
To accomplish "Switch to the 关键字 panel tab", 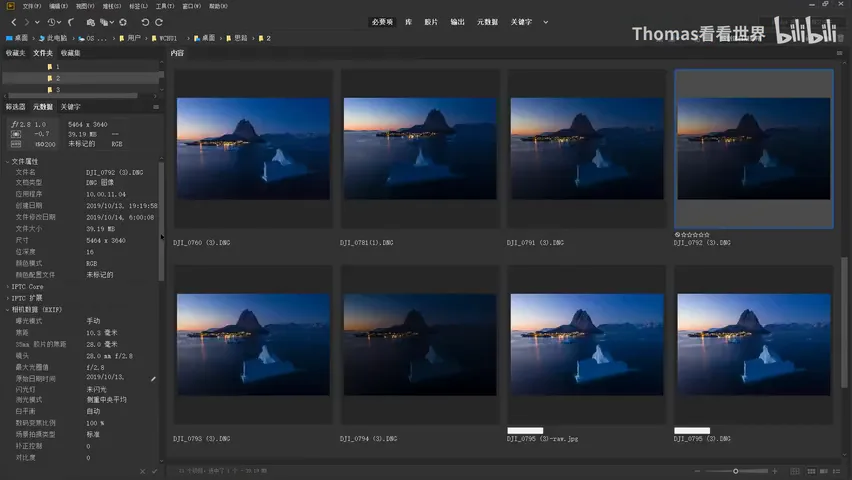I will click(70, 107).
